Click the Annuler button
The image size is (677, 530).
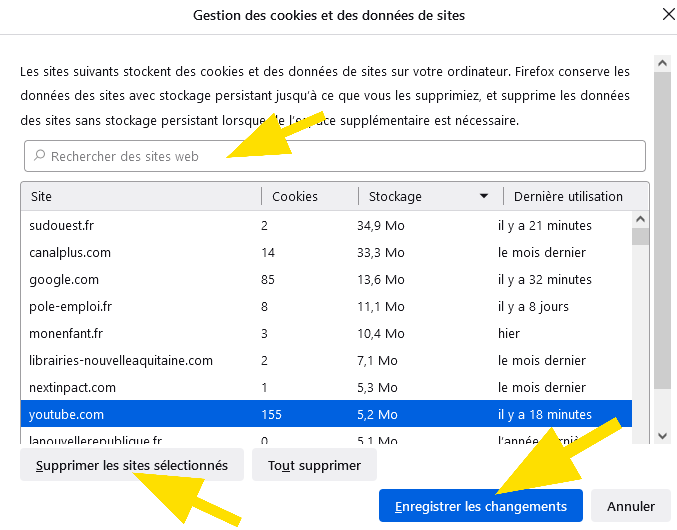(x=631, y=506)
